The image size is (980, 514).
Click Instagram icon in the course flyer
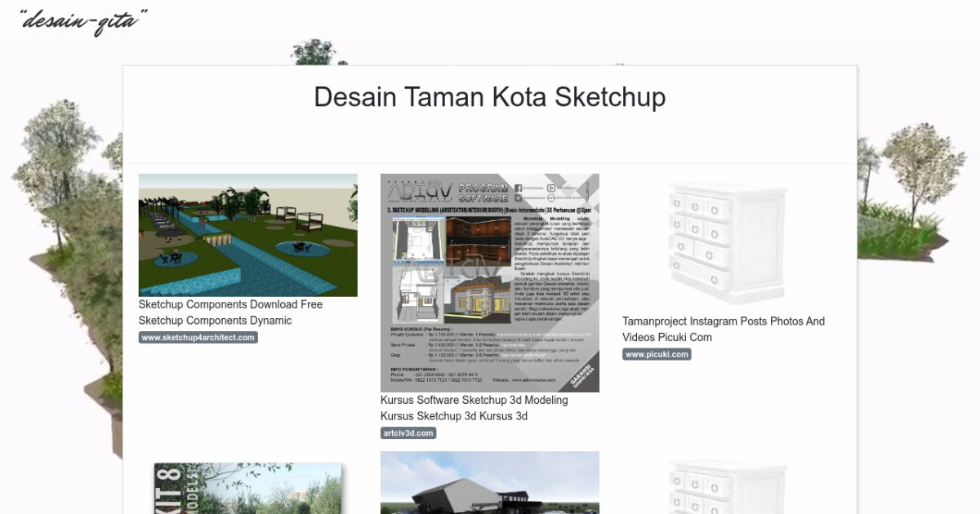click(519, 197)
